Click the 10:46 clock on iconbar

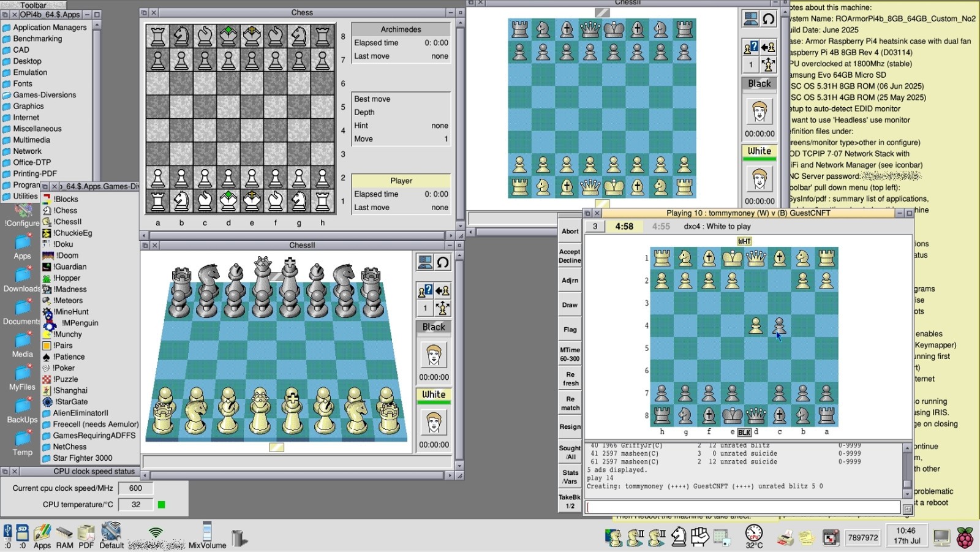pyautogui.click(x=906, y=531)
